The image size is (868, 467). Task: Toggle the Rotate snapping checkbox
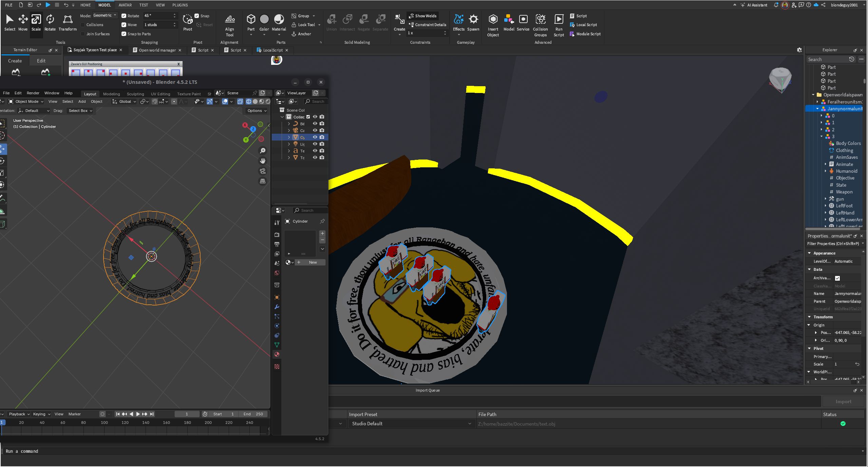click(124, 16)
